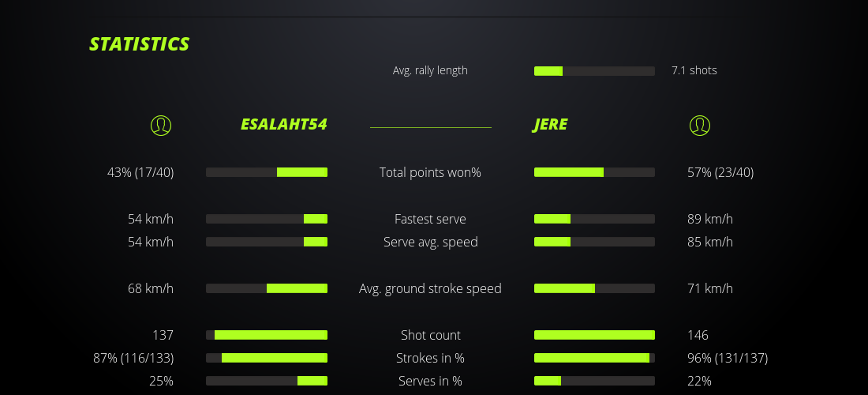Select the Total points won% label
This screenshot has width=868, height=395.
(x=430, y=172)
